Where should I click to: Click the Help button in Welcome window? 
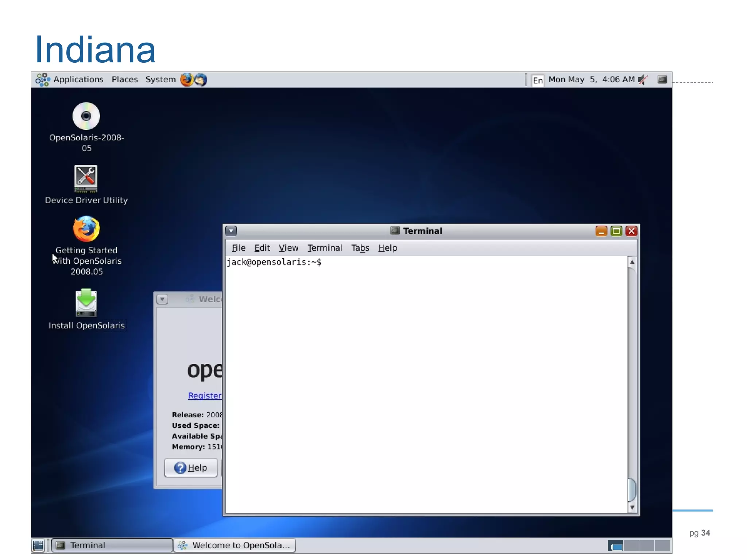pos(191,468)
